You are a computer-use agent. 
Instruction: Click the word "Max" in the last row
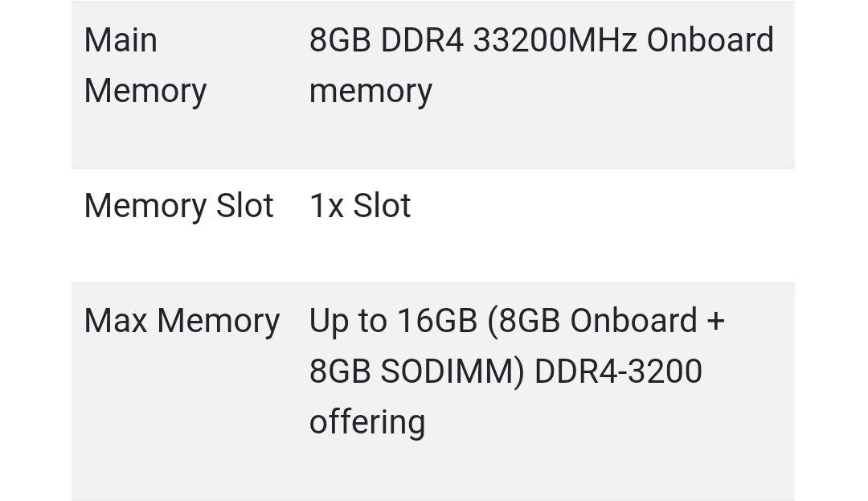[x=116, y=321]
